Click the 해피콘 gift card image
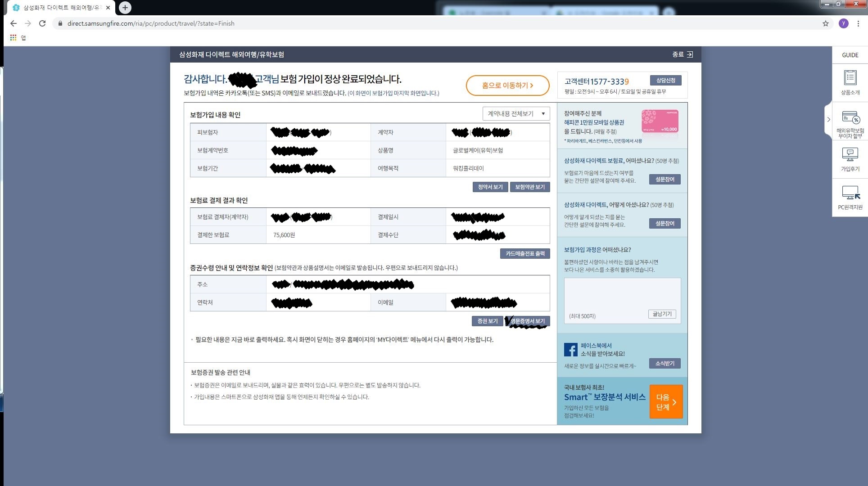 point(660,122)
